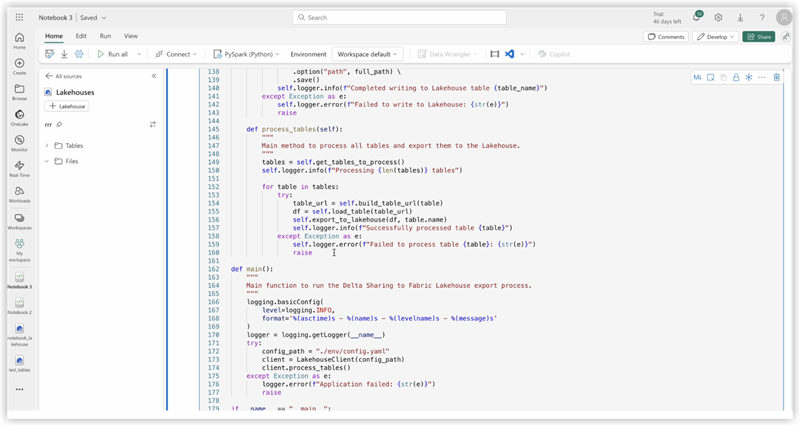Click the frame icon next to VS Code
The width and height of the screenshot is (800, 426).
pos(494,54)
